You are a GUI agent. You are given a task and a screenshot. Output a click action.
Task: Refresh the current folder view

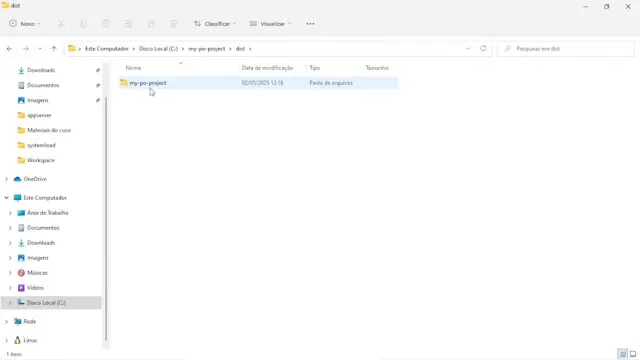pyautogui.click(x=483, y=48)
